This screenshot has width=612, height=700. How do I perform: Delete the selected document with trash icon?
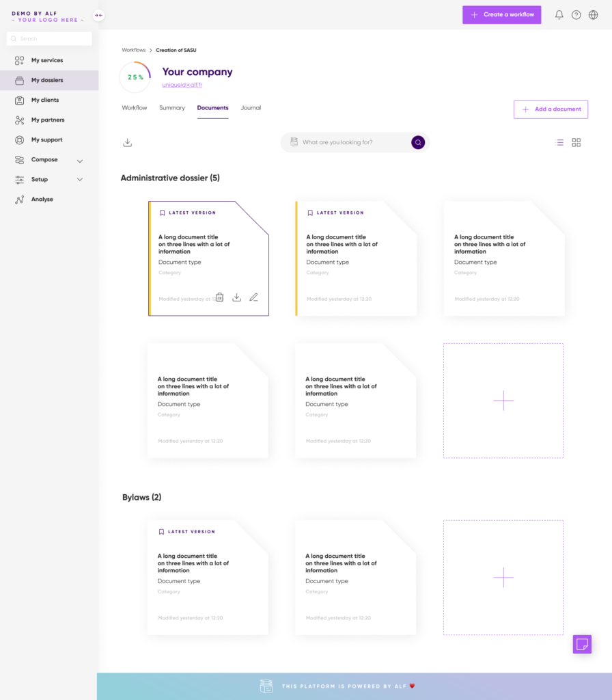pos(219,297)
